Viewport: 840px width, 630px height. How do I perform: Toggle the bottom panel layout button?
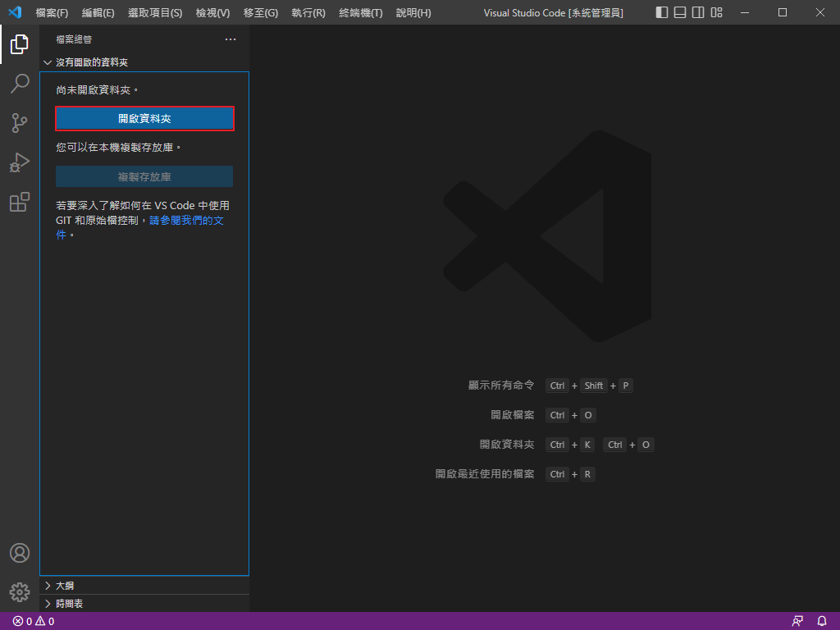click(680, 12)
